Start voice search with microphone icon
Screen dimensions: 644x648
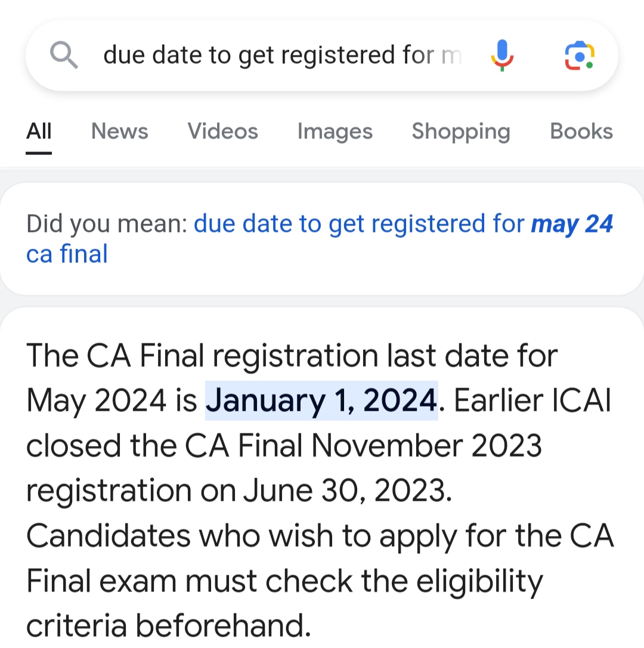click(x=502, y=56)
